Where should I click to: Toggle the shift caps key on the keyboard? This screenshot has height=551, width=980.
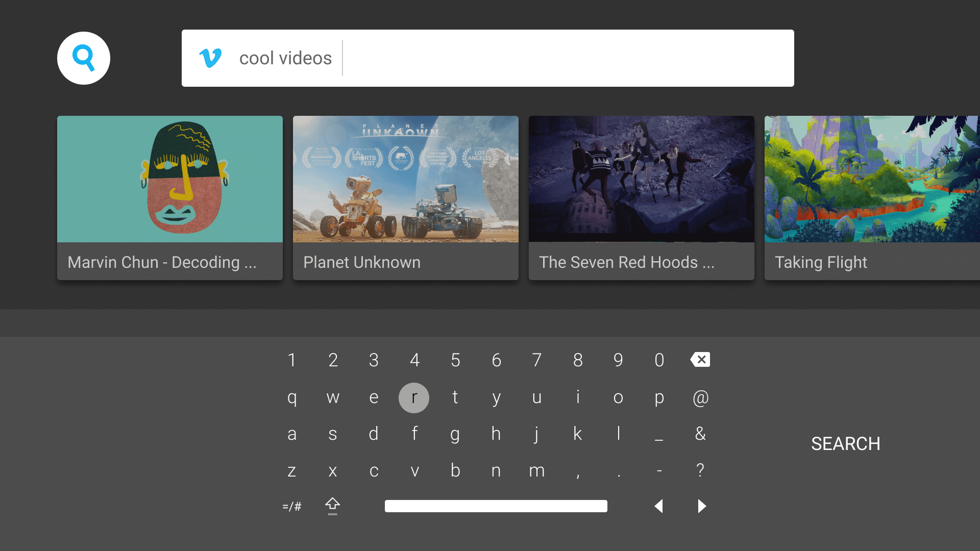(333, 506)
